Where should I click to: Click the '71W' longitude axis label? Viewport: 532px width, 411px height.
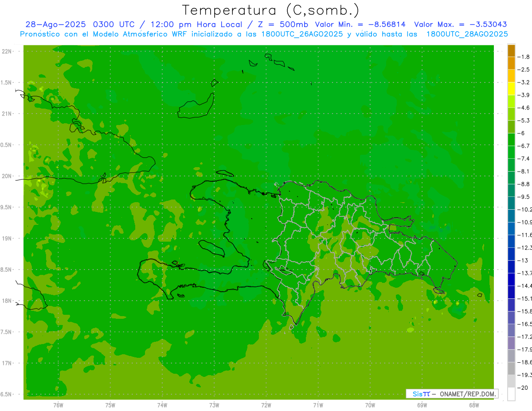coord(318,405)
